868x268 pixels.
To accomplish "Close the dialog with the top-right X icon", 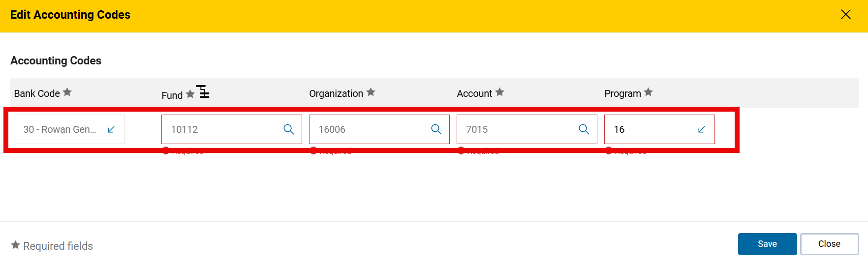I will click(845, 15).
